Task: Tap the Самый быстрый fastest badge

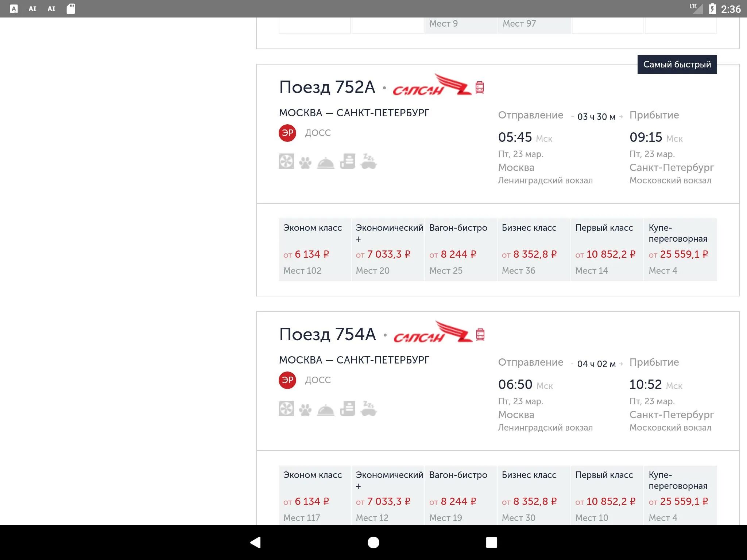Action: tap(677, 65)
